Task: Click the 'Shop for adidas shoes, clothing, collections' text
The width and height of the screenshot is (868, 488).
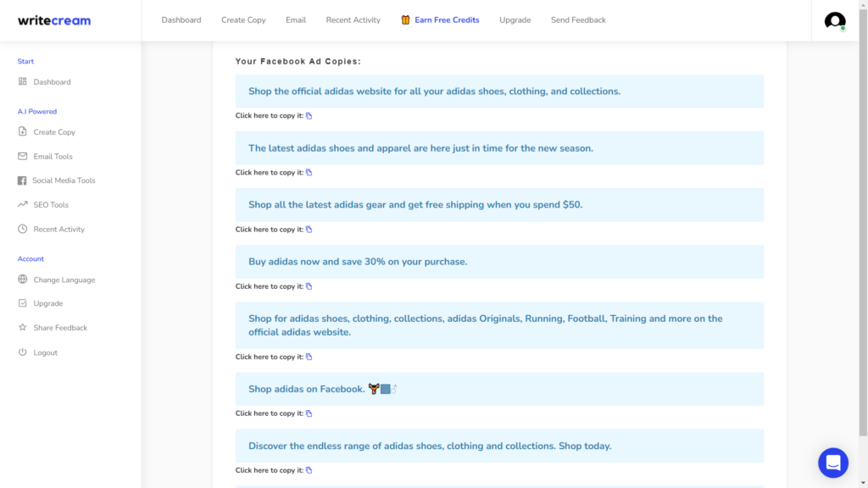Action: pos(486,325)
